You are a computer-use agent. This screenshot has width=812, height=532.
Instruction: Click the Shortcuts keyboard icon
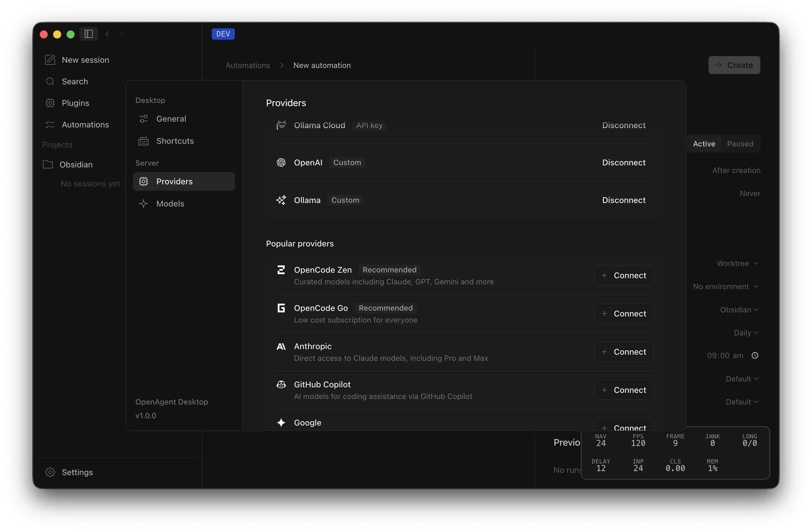[x=143, y=141]
